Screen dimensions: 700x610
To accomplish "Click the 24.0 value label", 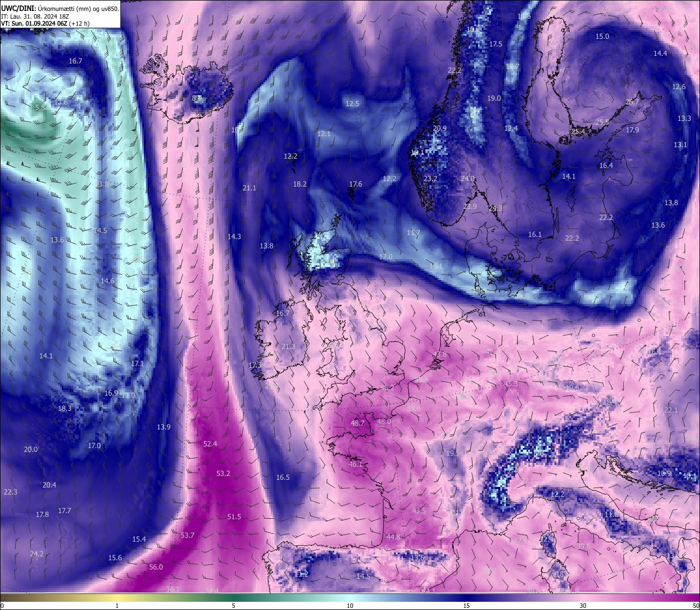I will pyautogui.click(x=468, y=178).
